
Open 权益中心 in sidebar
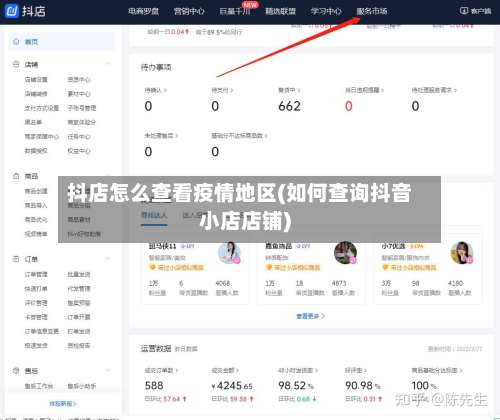coord(79,151)
